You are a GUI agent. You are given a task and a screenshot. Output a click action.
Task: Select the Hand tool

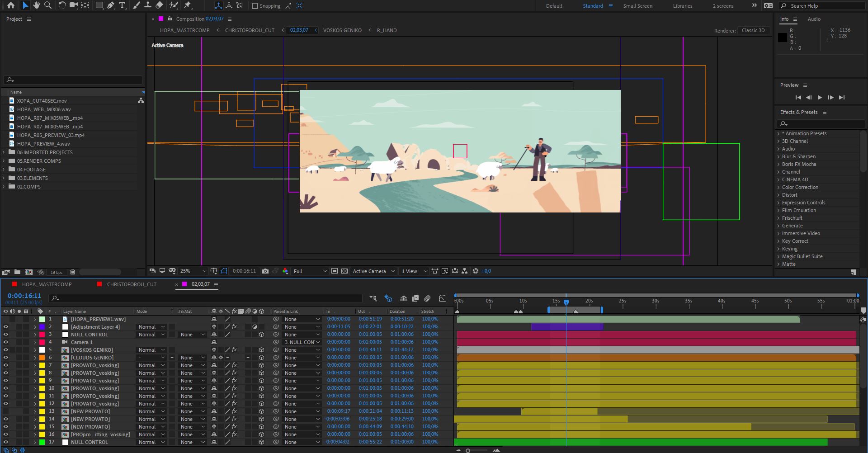tap(36, 5)
